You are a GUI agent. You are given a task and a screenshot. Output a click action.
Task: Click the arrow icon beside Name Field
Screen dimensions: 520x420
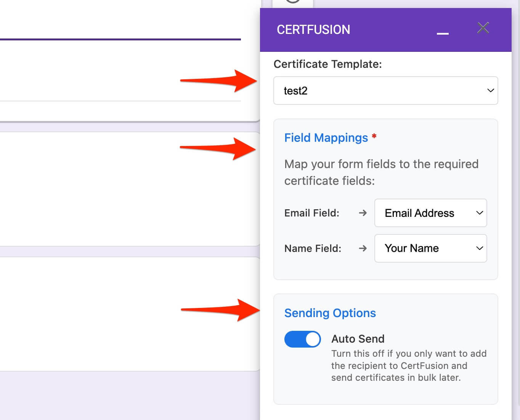point(363,248)
